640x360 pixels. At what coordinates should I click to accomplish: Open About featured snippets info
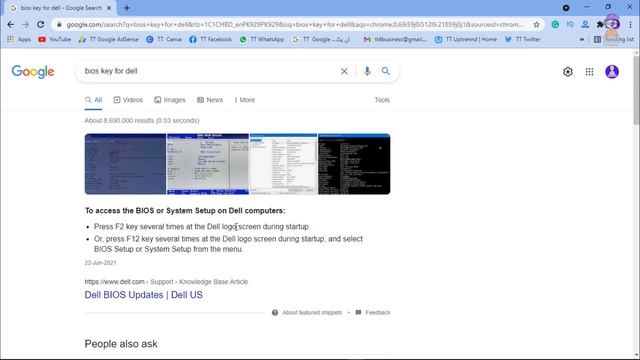tap(307, 313)
